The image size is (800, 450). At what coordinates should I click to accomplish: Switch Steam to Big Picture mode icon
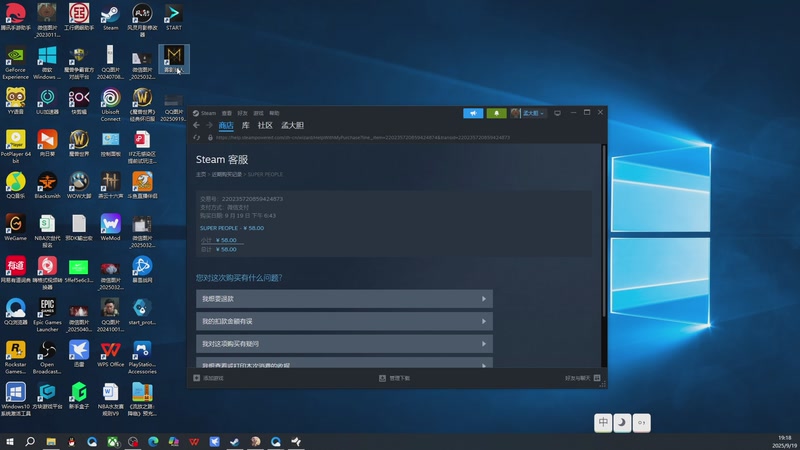click(557, 113)
